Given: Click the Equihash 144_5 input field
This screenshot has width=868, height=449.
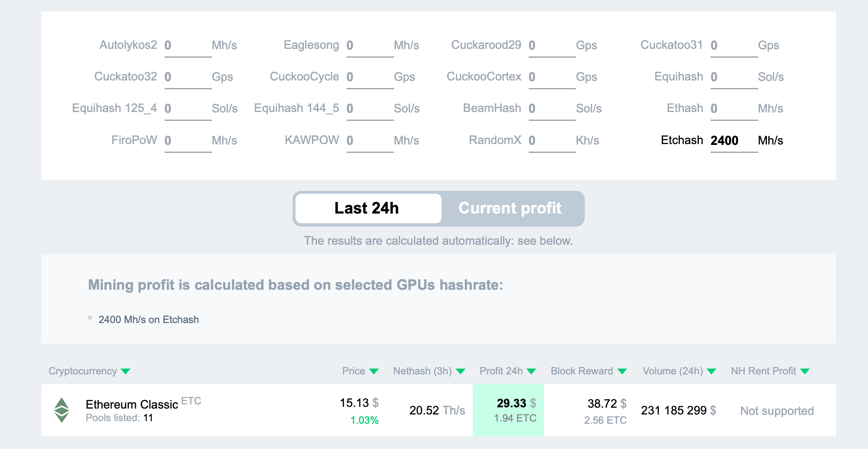Looking at the screenshot, I should tap(369, 109).
